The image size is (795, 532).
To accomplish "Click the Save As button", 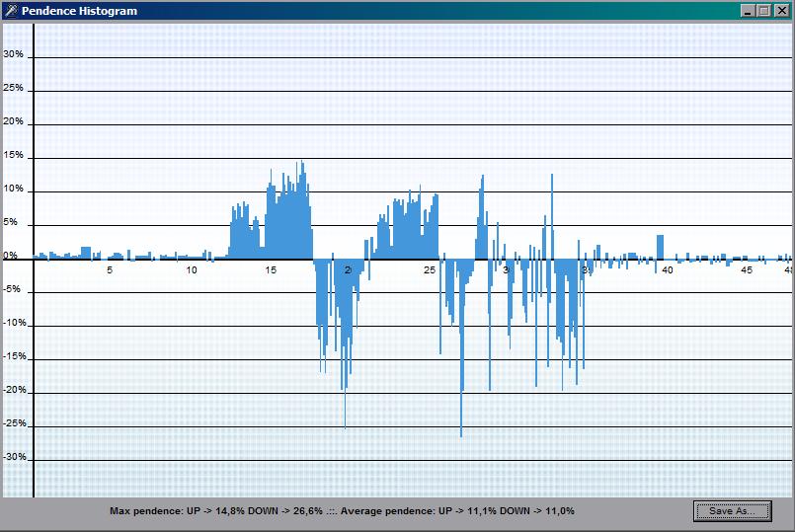I will (x=731, y=510).
